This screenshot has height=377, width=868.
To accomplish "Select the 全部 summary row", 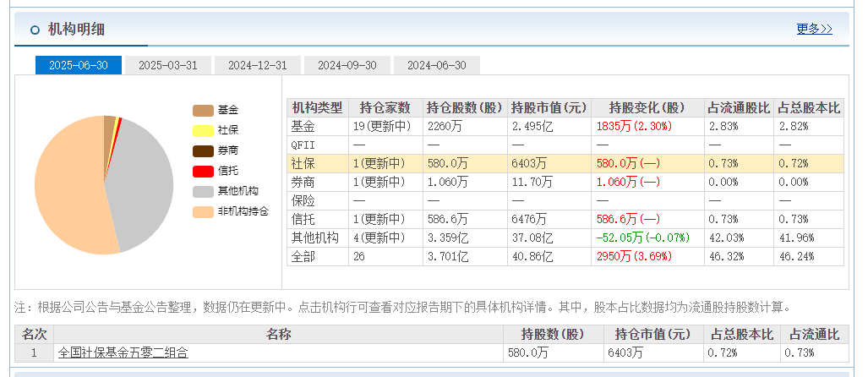I will point(565,256).
